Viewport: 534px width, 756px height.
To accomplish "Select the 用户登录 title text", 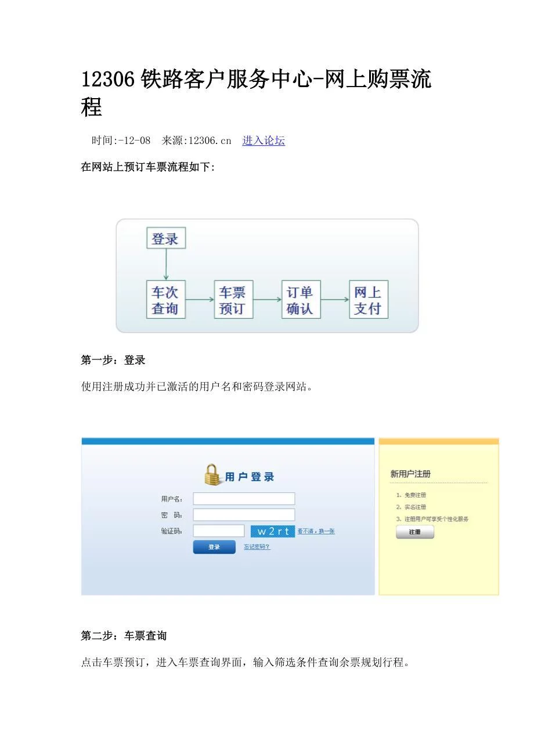I will (249, 477).
